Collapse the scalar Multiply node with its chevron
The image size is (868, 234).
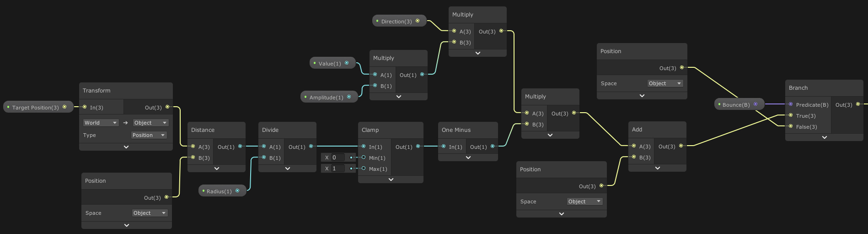399,97
